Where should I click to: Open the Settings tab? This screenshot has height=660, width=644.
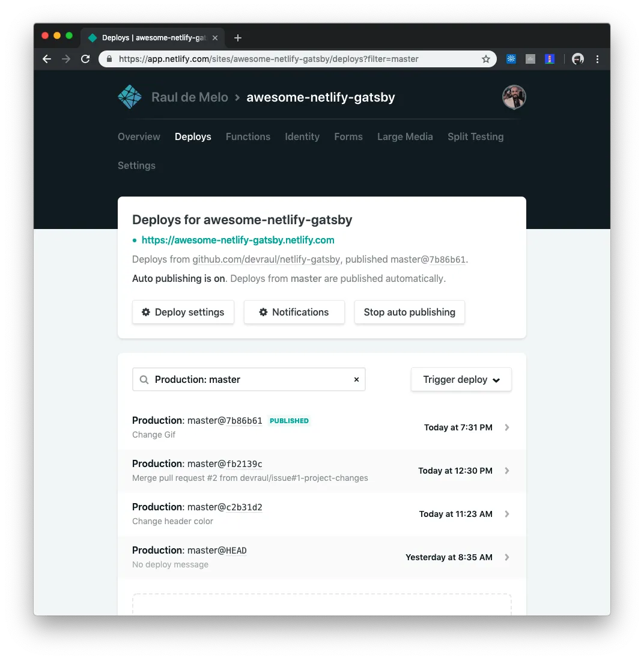click(x=136, y=165)
